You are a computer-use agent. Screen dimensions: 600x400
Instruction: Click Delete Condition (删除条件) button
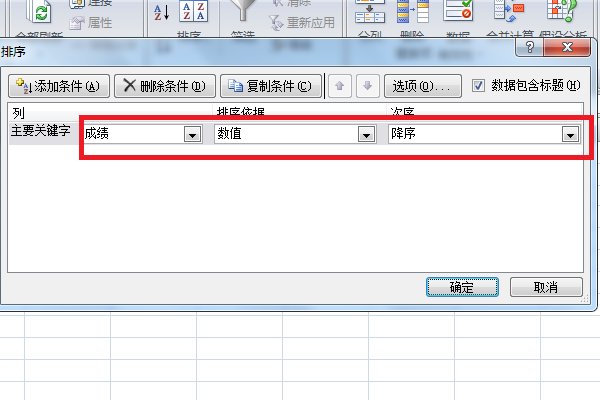pos(165,86)
